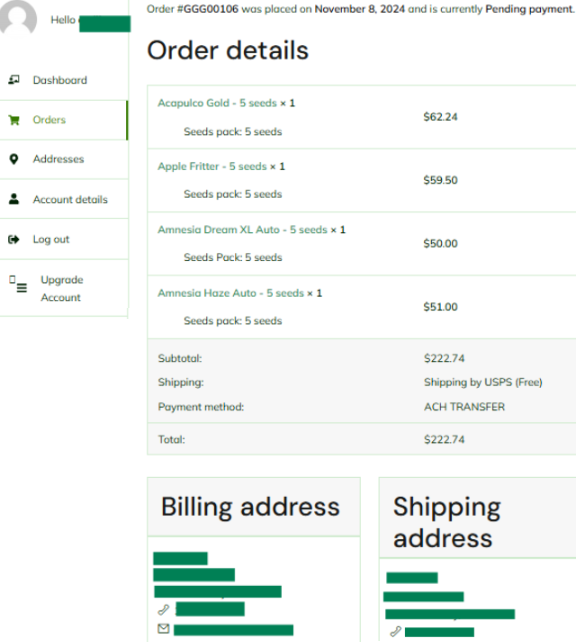The width and height of the screenshot is (576, 642).
Task: Go to the Orders section
Action: click(x=49, y=120)
